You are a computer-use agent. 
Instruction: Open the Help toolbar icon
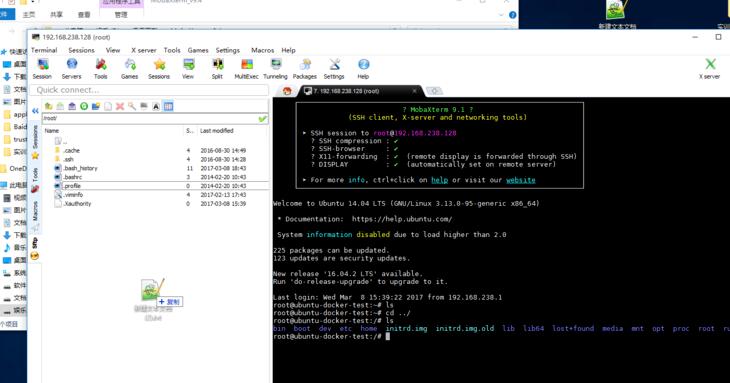(x=364, y=68)
